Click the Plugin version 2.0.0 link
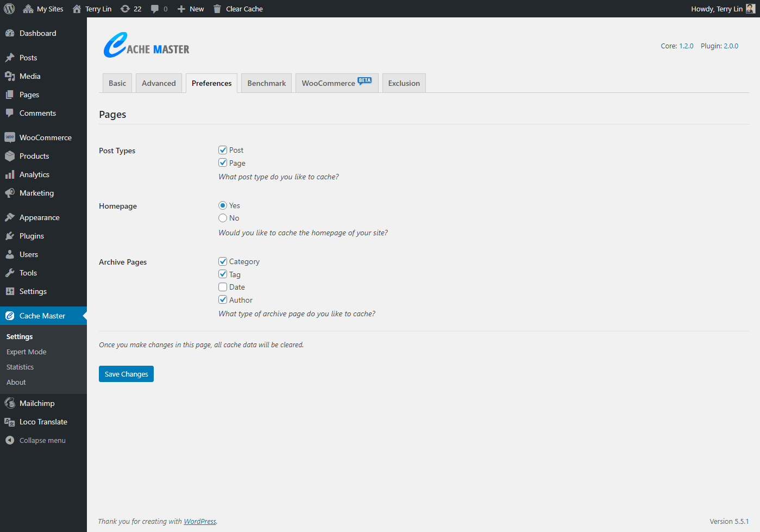Image resolution: width=760 pixels, height=532 pixels. (x=731, y=46)
